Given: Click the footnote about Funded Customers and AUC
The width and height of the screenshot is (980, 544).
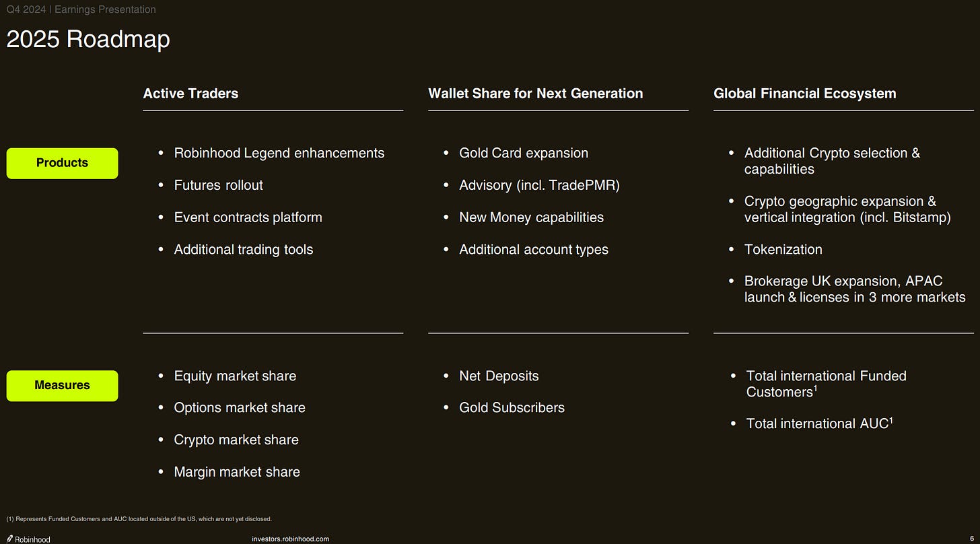Looking at the screenshot, I should (139, 519).
